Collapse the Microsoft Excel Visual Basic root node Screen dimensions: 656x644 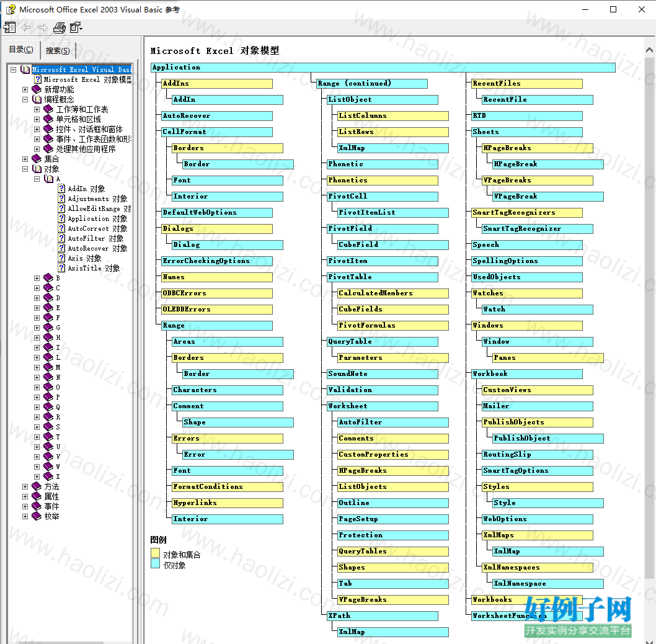pyautogui.click(x=14, y=69)
